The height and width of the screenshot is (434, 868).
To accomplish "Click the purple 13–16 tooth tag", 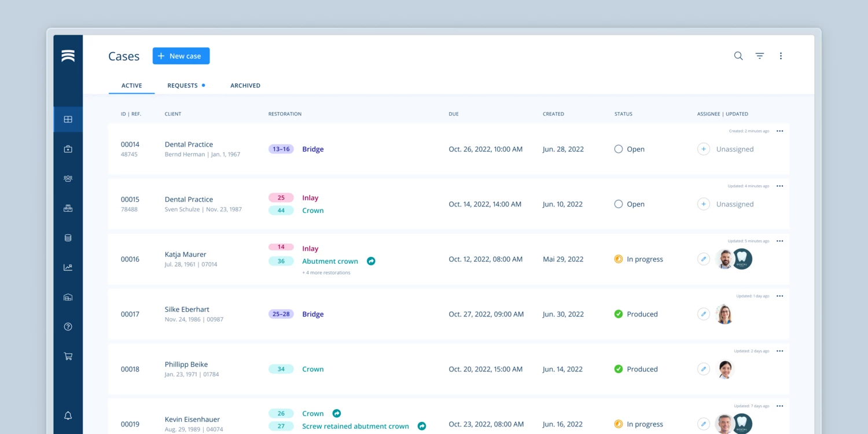I will click(281, 149).
